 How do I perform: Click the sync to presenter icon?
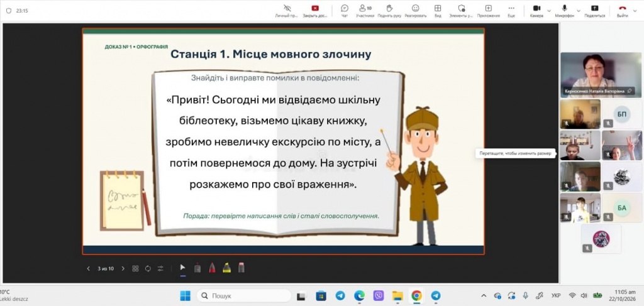point(148,269)
